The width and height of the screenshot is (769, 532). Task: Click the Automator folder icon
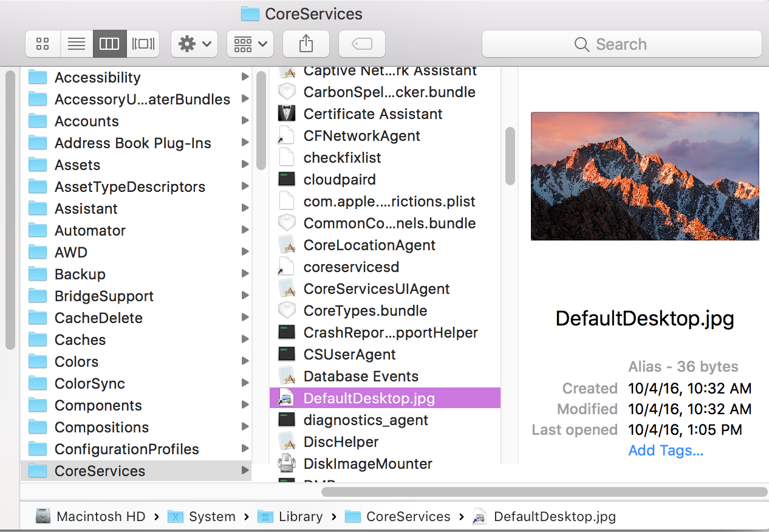(x=38, y=230)
